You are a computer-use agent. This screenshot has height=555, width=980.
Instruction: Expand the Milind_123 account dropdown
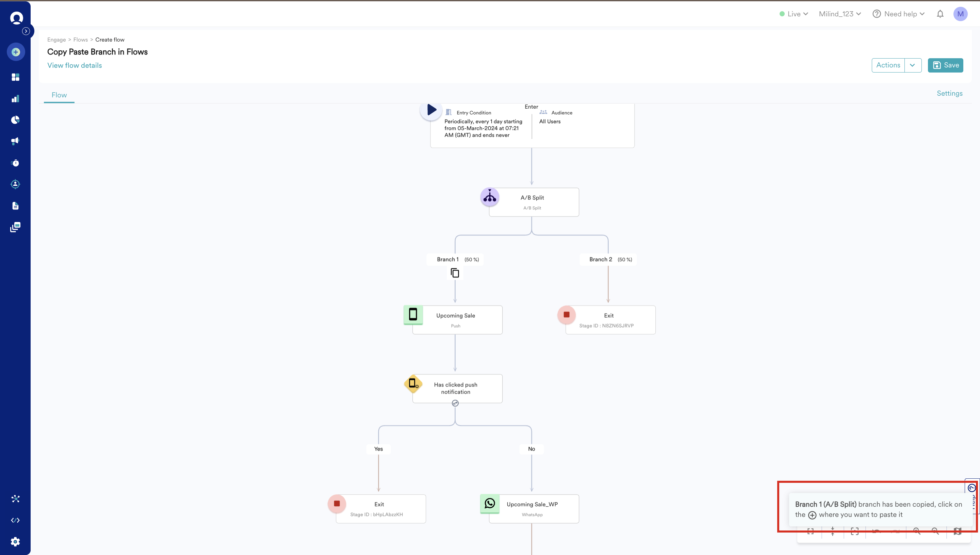point(839,14)
